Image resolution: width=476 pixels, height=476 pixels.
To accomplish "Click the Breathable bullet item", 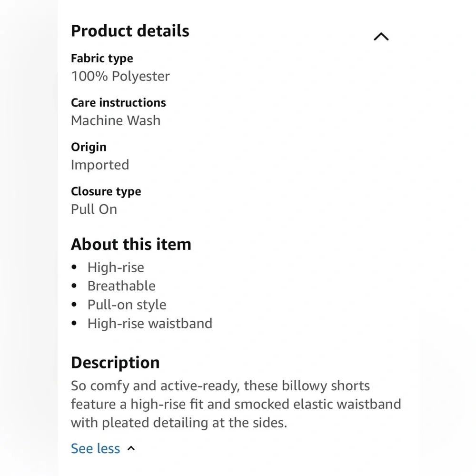I will (x=121, y=286).
